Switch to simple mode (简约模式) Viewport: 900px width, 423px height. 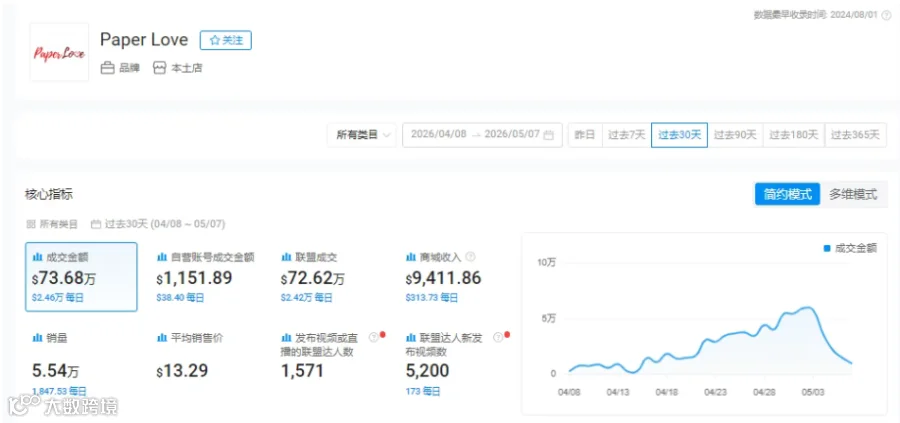click(x=788, y=195)
